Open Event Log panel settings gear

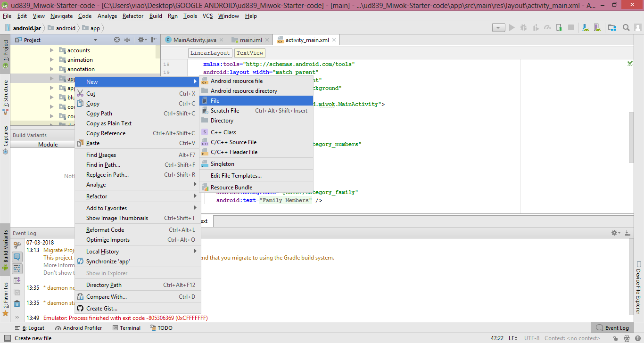(x=615, y=232)
